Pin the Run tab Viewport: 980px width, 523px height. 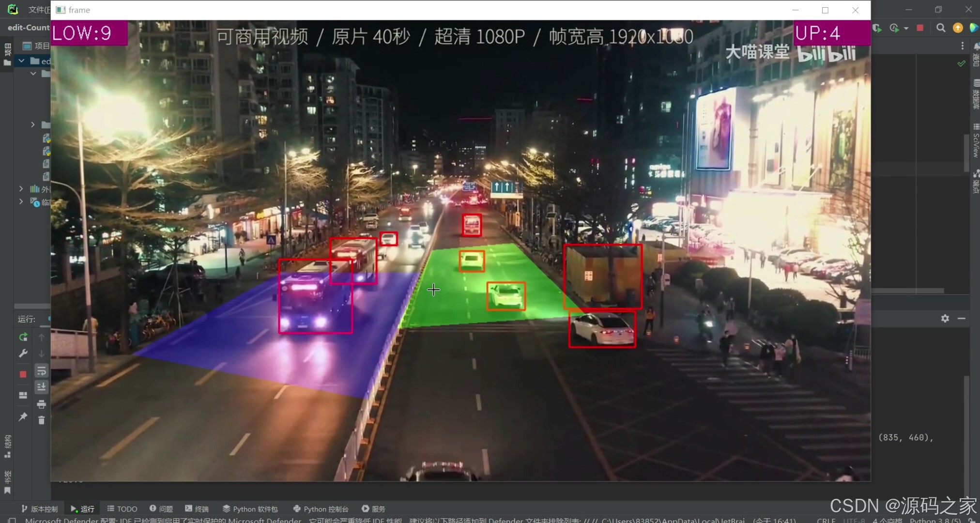(23, 416)
